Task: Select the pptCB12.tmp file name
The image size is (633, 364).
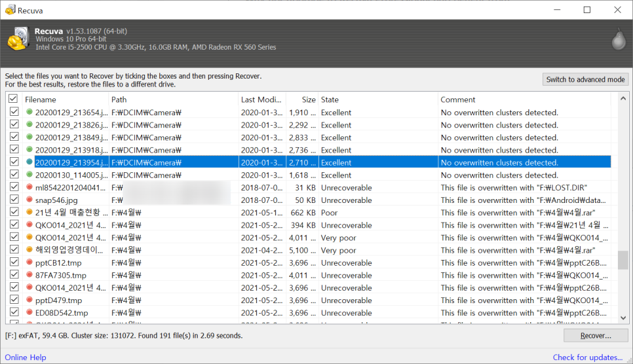Action: click(x=58, y=263)
